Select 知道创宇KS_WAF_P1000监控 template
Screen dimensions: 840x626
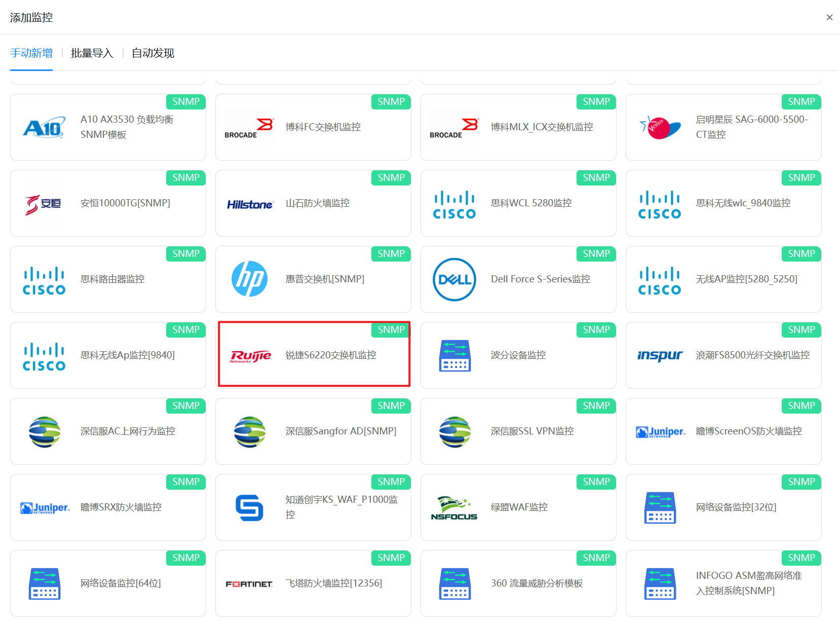pos(313,507)
